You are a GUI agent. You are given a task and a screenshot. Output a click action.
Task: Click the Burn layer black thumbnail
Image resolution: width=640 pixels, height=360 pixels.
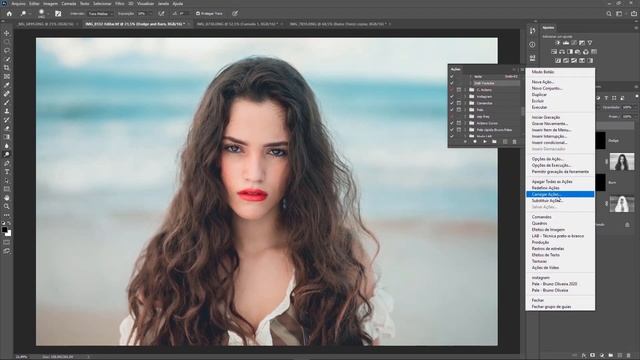point(600,182)
